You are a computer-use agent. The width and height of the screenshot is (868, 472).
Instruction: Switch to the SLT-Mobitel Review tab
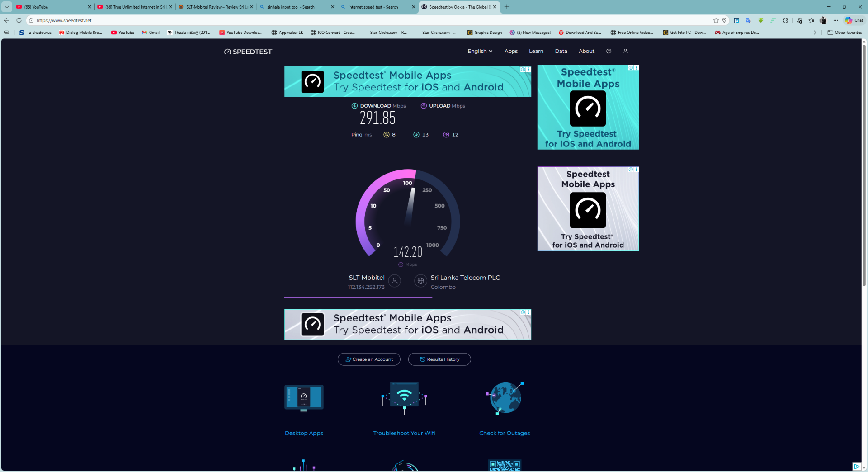click(x=216, y=7)
